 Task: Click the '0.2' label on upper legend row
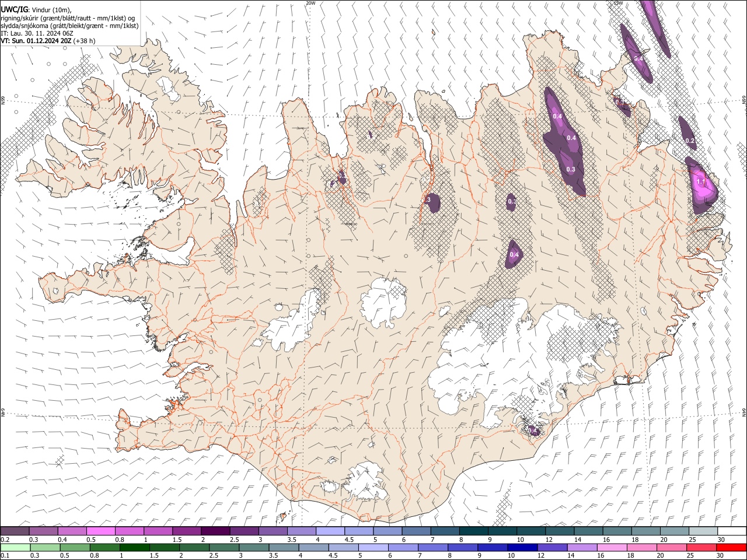click(5, 540)
